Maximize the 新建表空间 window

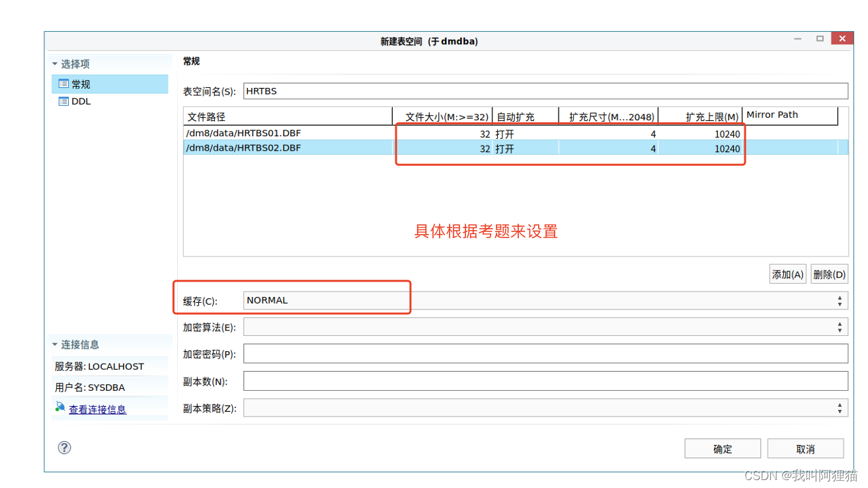[820, 39]
